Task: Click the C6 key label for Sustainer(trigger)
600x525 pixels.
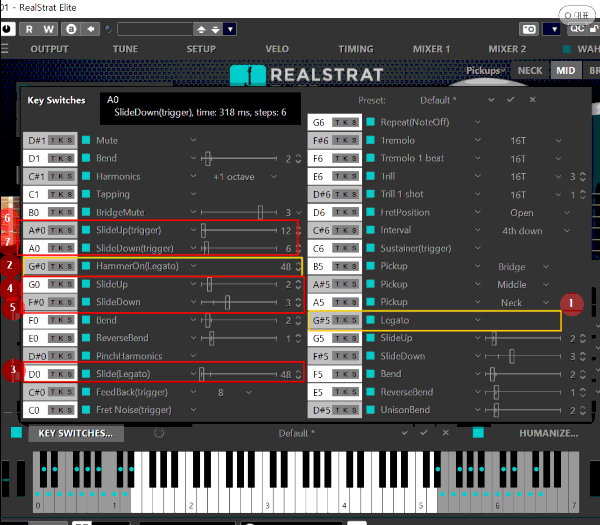Action: 318,248
